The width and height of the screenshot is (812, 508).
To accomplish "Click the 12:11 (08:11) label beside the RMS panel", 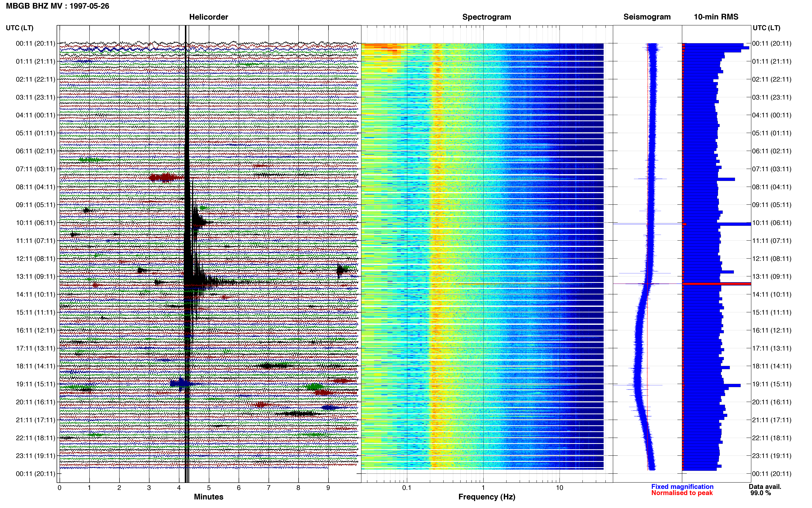I will 772,259.
